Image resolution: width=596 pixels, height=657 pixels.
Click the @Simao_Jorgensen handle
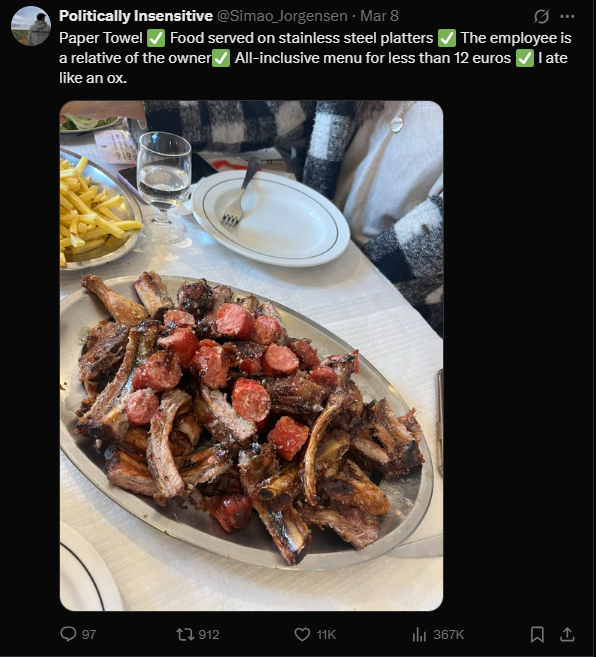tap(282, 16)
